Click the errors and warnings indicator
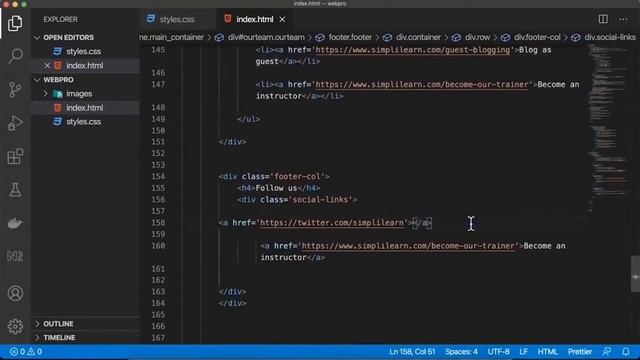 (26, 352)
